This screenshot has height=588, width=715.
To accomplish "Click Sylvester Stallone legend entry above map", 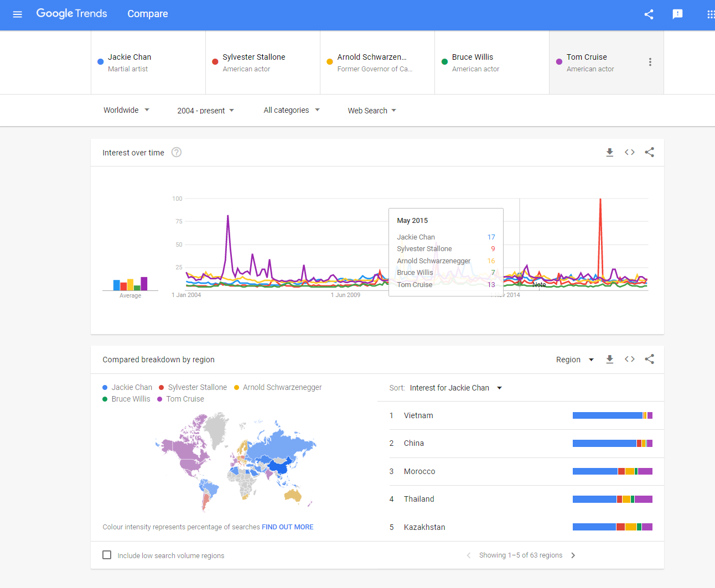I will (x=193, y=387).
